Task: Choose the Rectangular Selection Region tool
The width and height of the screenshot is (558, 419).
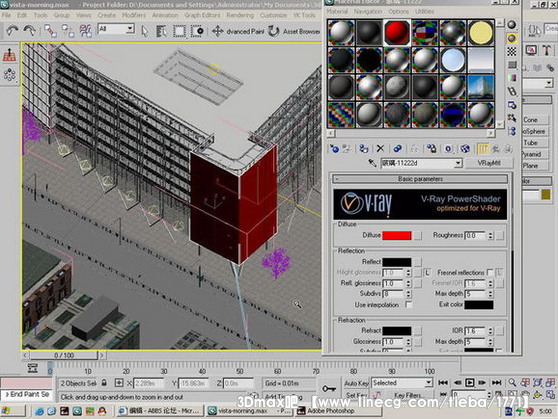Action: pyautogui.click(x=179, y=31)
